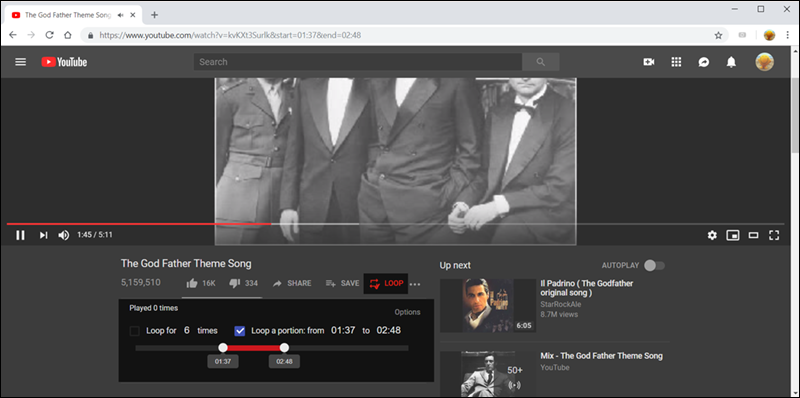Screen dimensions: 800x398
Task: Open player settings gear
Action: [x=712, y=235]
